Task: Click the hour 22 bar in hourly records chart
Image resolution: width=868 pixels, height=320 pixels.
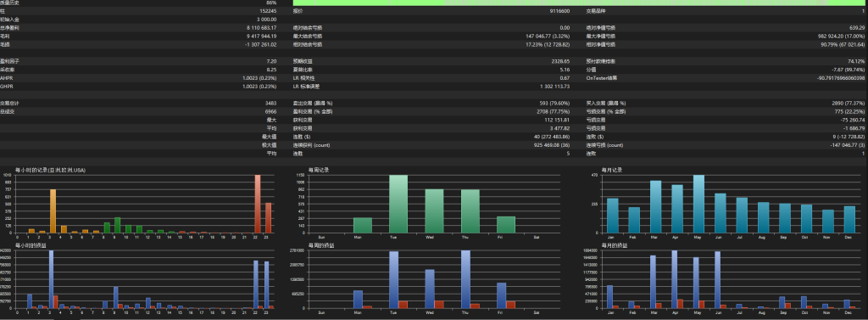Action: click(258, 204)
